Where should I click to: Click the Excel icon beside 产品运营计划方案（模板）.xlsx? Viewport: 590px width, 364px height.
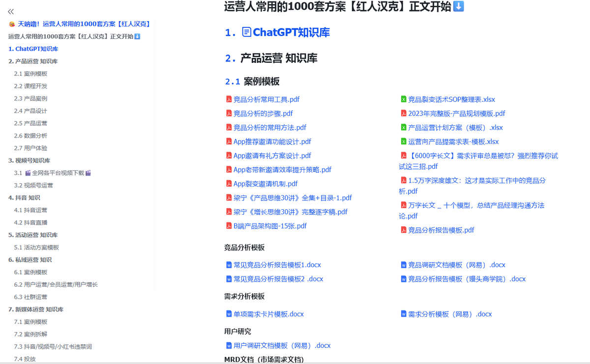click(404, 128)
